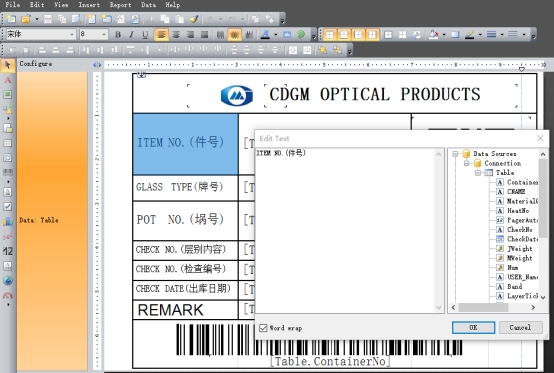The image size is (554, 373).
Task: Open the Report menu
Action: (120, 5)
